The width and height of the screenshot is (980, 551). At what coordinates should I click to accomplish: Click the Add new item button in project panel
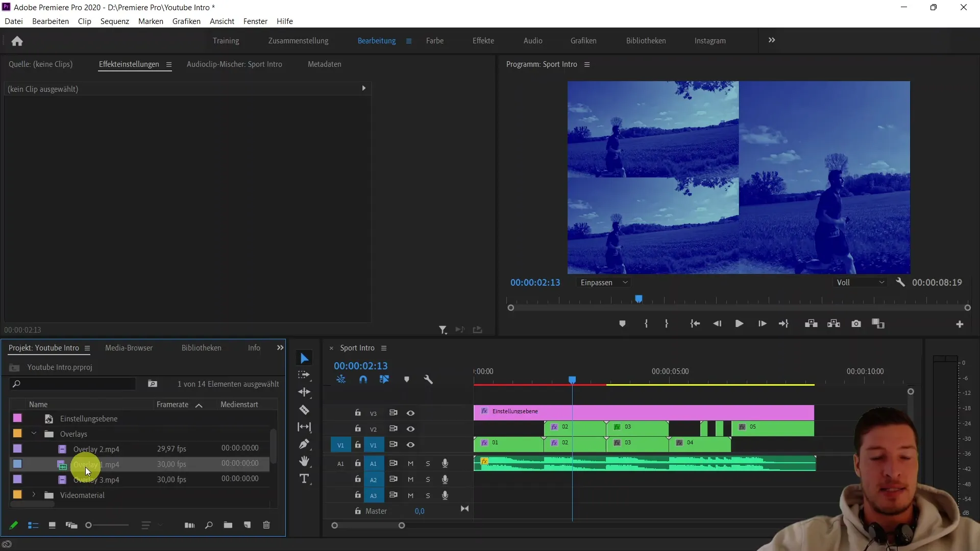pyautogui.click(x=247, y=525)
